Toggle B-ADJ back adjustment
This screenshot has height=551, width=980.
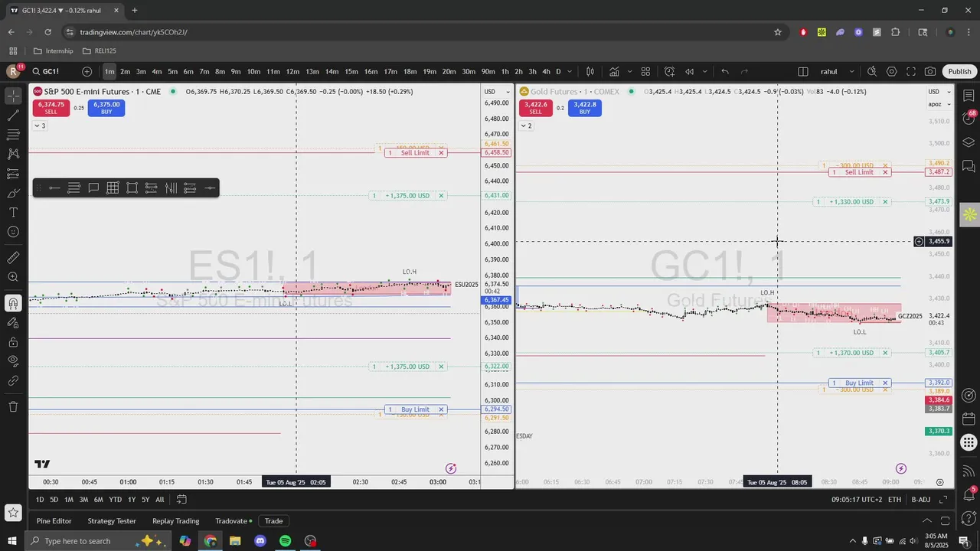click(x=921, y=500)
